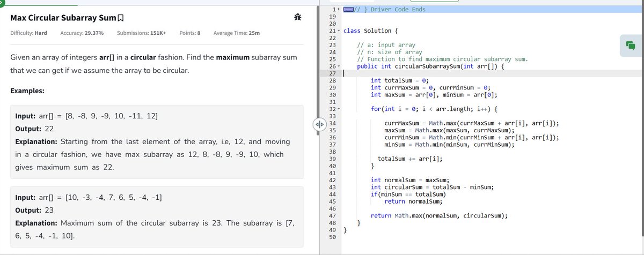
Task: Bookmark the Max Circular Subarray Sum problem
Action: click(120, 19)
